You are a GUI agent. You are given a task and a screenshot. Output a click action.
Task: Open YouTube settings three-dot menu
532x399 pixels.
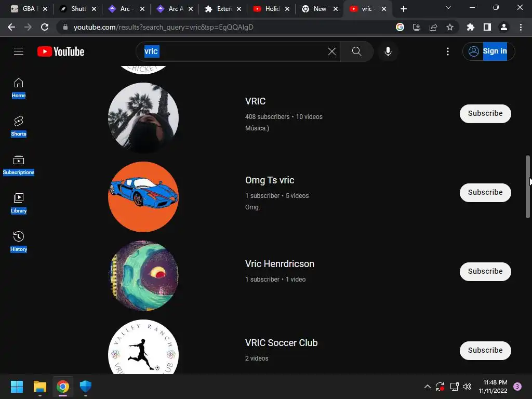click(x=448, y=51)
